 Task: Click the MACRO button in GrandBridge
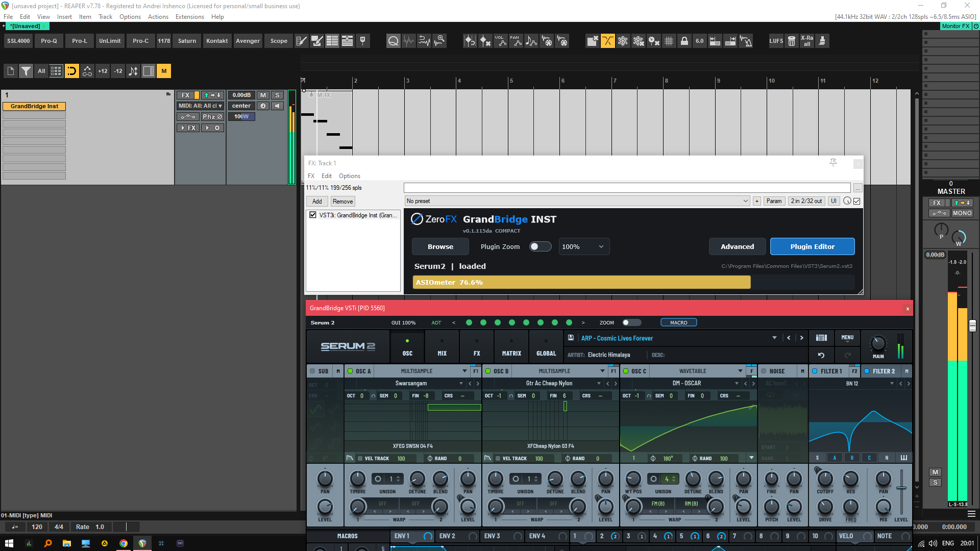point(678,322)
